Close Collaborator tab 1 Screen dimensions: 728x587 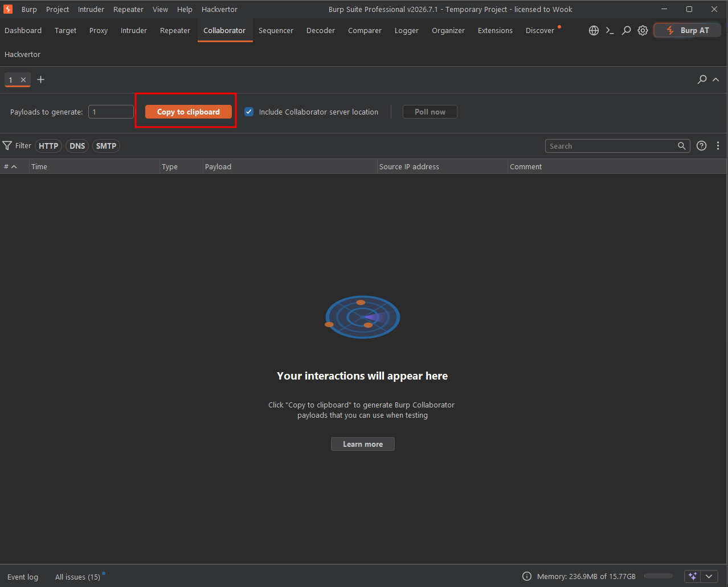[x=23, y=80]
